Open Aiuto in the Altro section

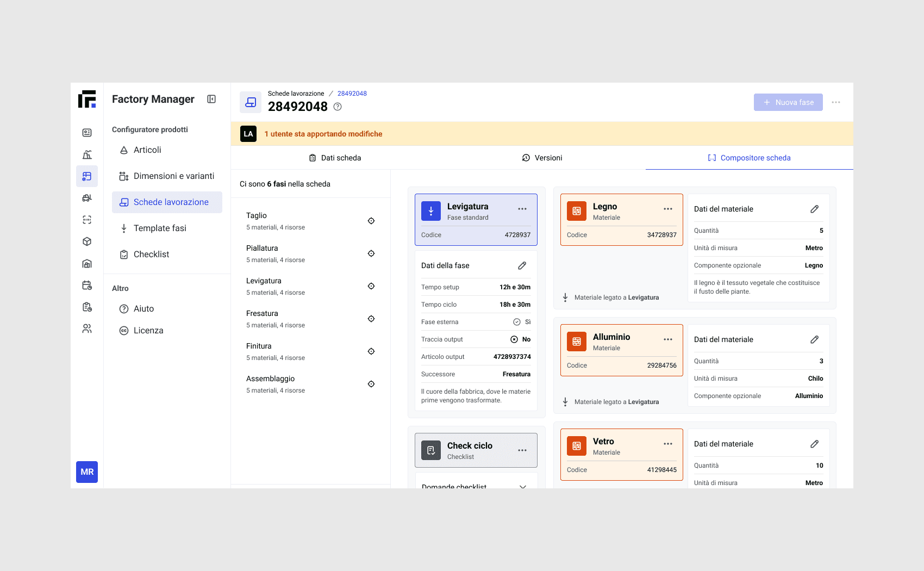tap(167, 309)
